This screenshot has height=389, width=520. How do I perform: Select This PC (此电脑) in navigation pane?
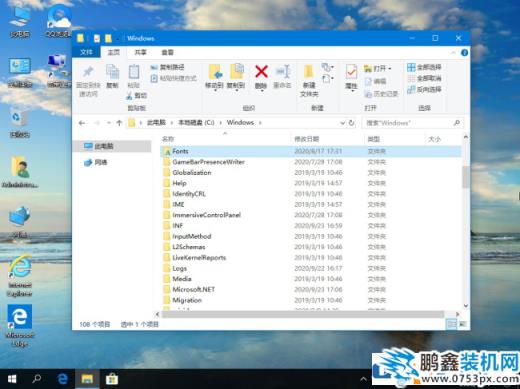pyautogui.click(x=111, y=146)
